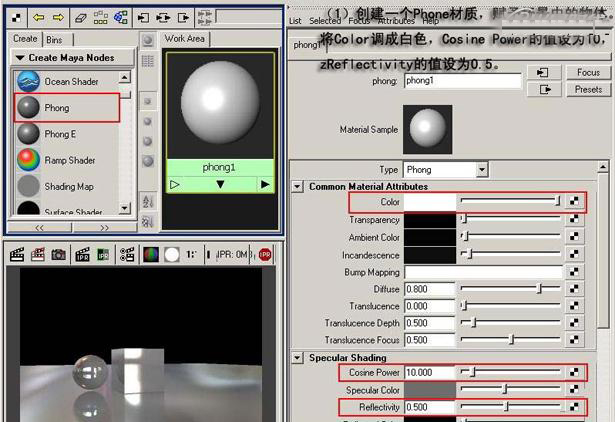Select the phong1 swatch in Work Area
Image resolution: width=615 pixels, height=422 pixels.
point(220,122)
